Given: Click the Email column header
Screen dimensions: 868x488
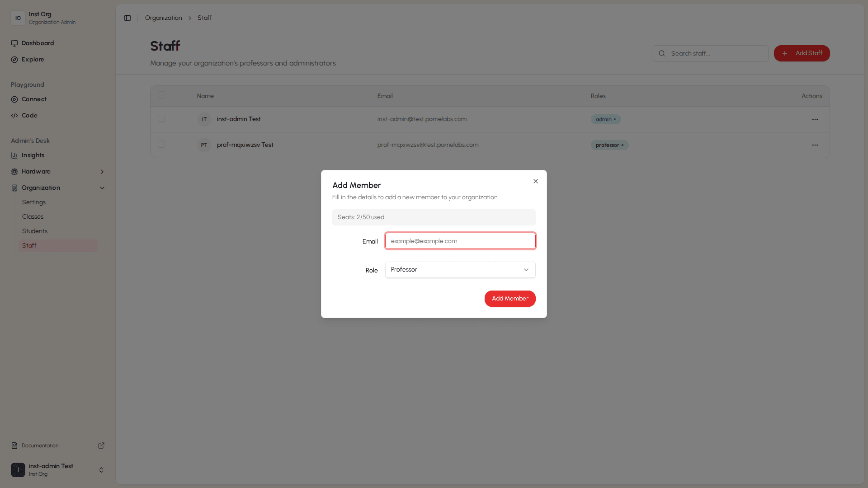Looking at the screenshot, I should tap(385, 96).
